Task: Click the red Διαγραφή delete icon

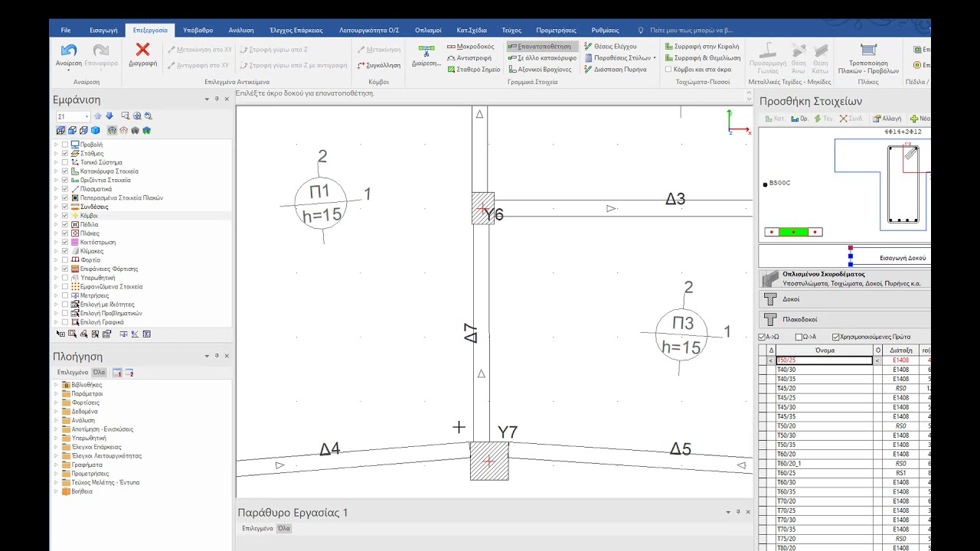Action: pos(142,50)
